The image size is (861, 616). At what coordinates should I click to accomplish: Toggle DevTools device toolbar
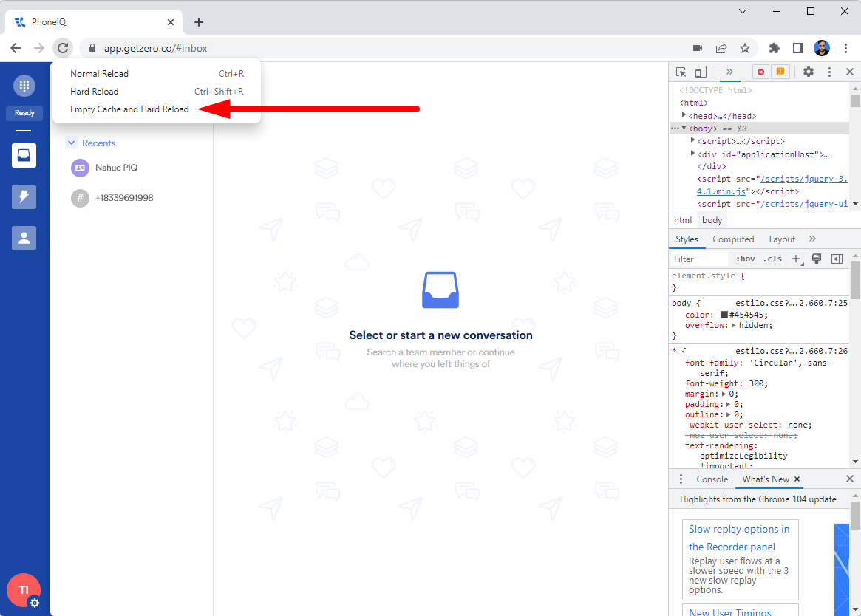tap(701, 72)
